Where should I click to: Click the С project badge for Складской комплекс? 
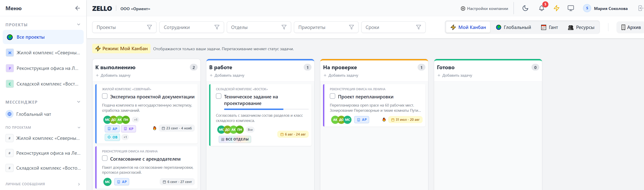(x=10, y=84)
